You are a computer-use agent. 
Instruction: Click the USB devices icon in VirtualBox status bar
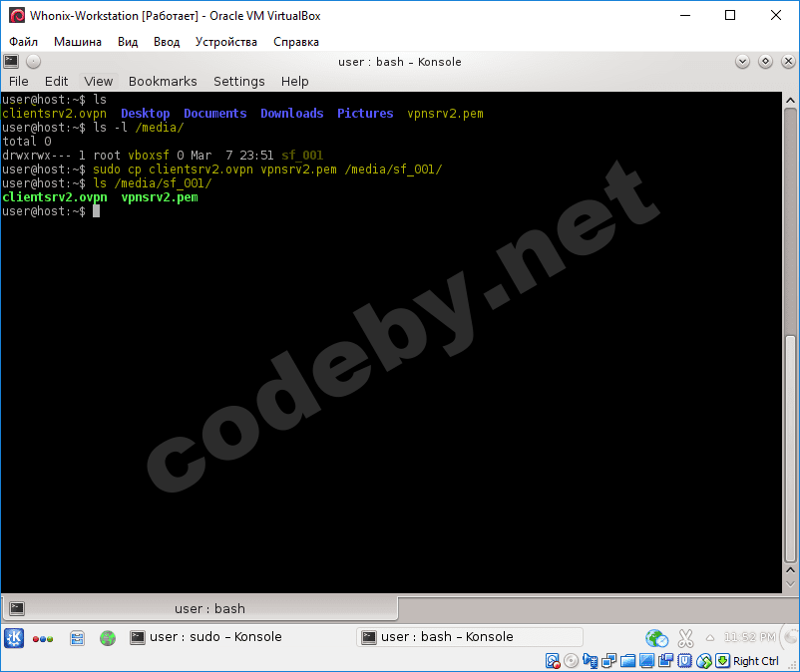684,661
